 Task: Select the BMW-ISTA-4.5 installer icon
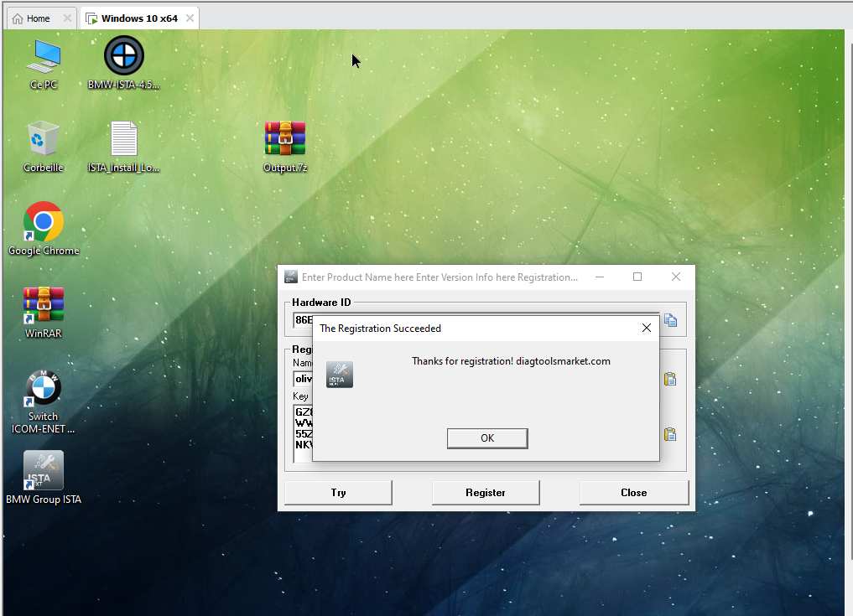tap(123, 57)
